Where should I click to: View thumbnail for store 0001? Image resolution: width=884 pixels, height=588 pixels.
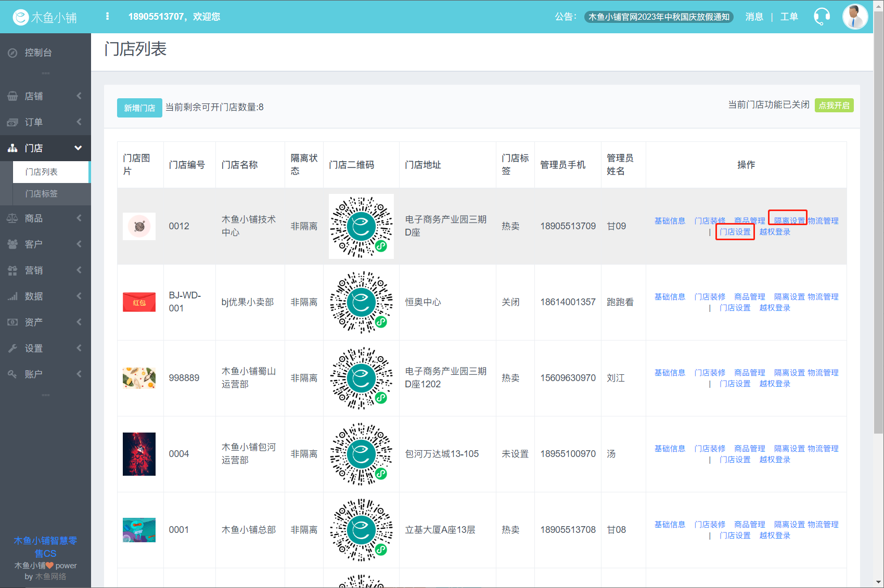point(139,530)
